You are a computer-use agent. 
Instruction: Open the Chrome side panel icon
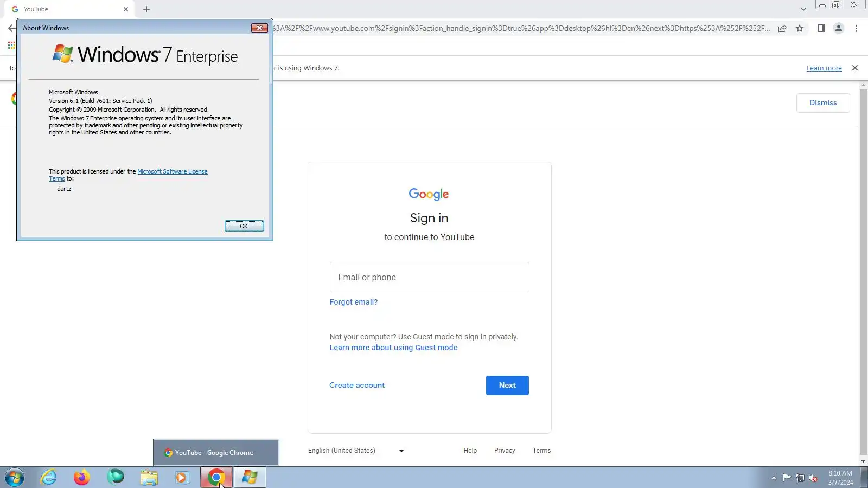[x=821, y=28]
